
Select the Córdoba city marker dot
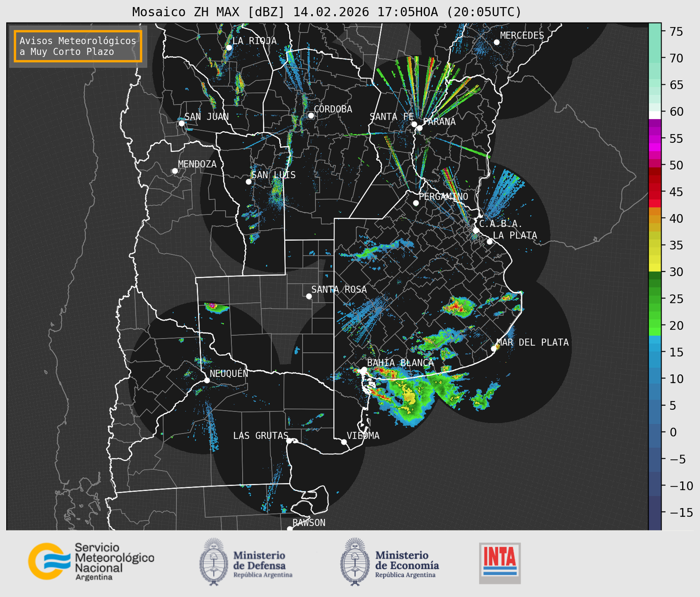pyautogui.click(x=311, y=115)
